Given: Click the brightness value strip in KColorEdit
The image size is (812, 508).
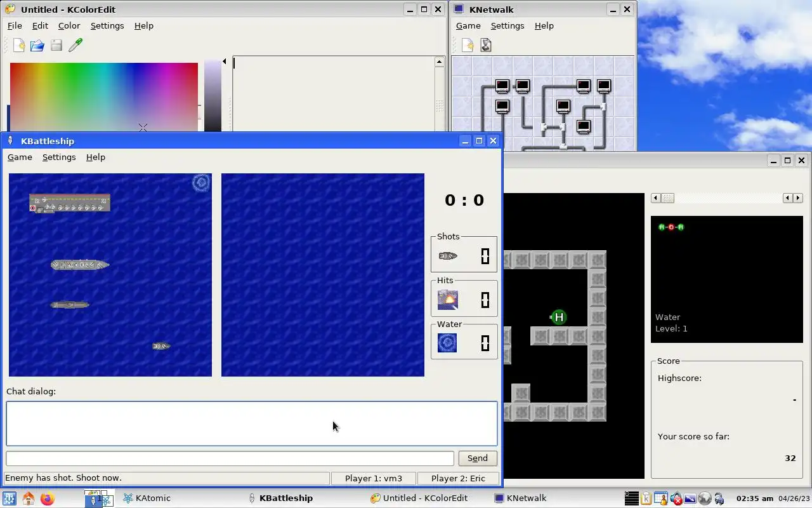Looking at the screenshot, I should coord(213,97).
